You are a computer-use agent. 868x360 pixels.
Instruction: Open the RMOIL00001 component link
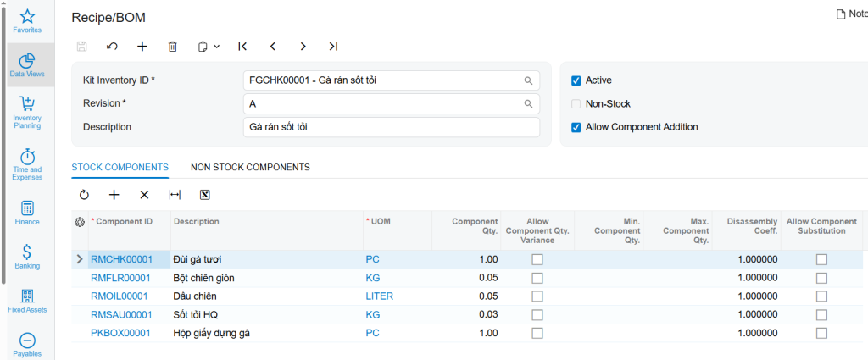[120, 296]
